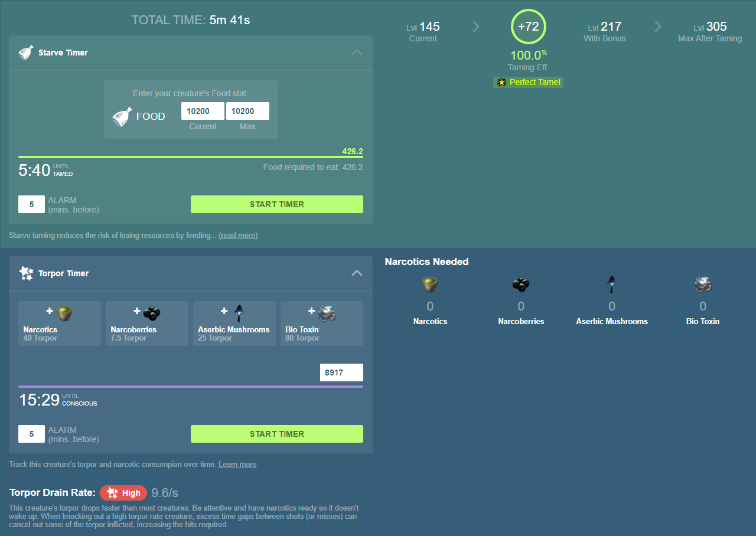Screen dimensions: 756x536
Task: Collapse the Torpor Timer panel
Action: (357, 273)
